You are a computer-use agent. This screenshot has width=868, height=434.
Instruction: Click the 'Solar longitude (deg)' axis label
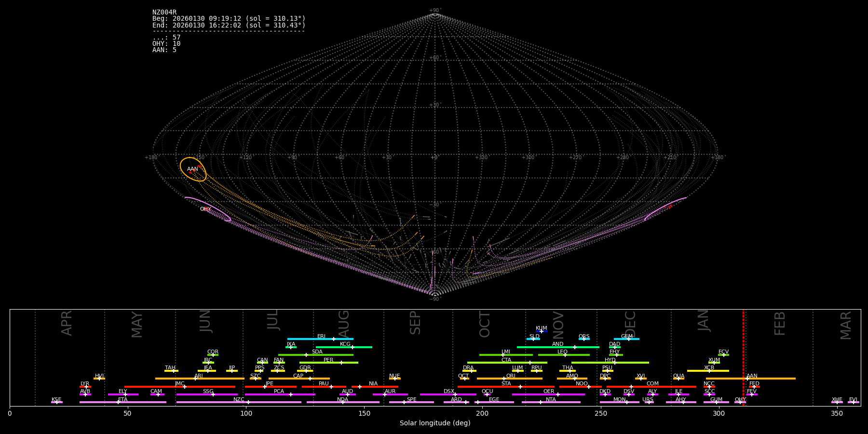[435, 423]
